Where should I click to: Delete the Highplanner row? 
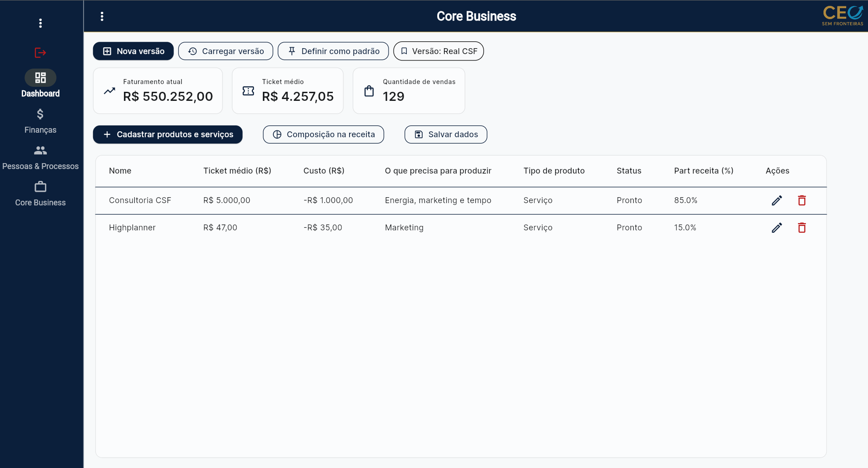pyautogui.click(x=802, y=228)
